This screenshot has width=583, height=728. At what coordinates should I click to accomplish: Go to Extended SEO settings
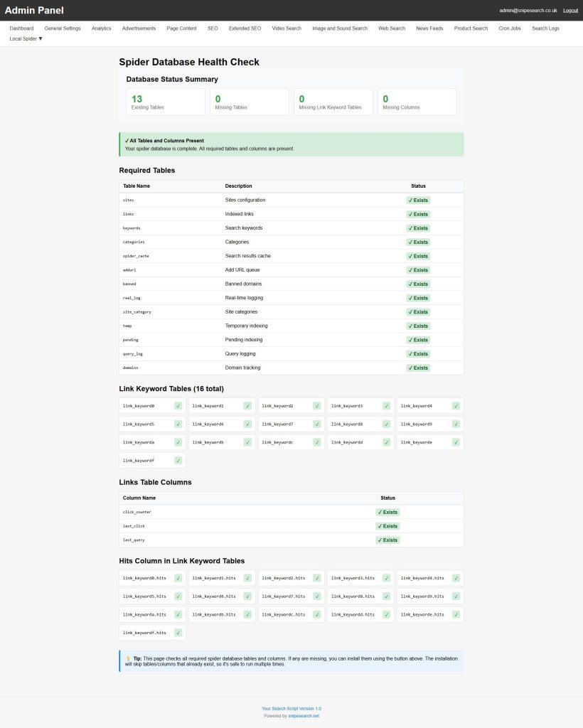(245, 28)
